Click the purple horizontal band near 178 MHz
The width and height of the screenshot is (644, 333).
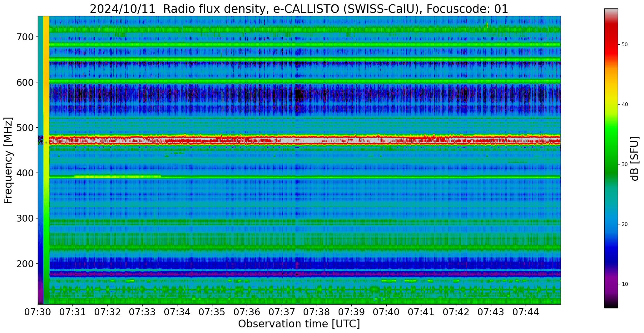coord(305,274)
